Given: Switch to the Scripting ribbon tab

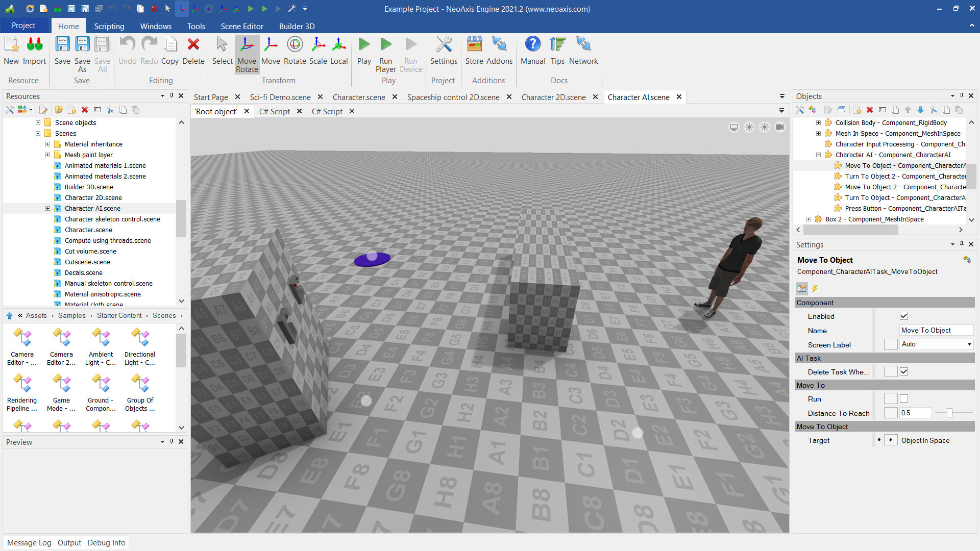Looking at the screenshot, I should (109, 26).
